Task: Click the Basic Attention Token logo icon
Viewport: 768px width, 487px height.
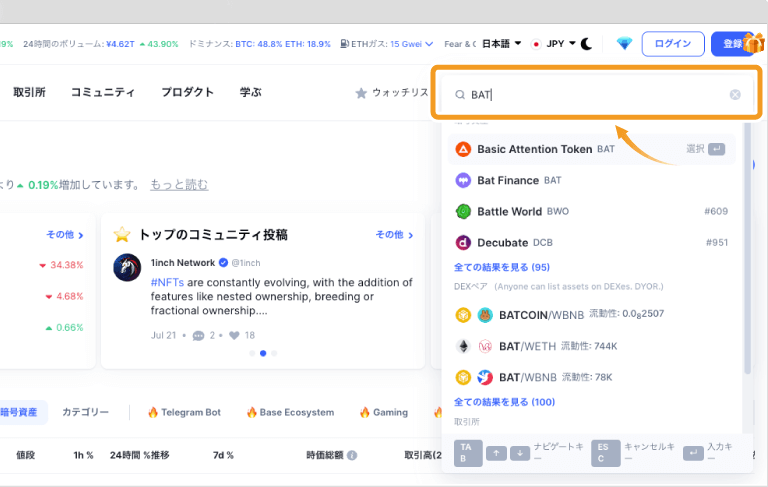Action: point(463,149)
